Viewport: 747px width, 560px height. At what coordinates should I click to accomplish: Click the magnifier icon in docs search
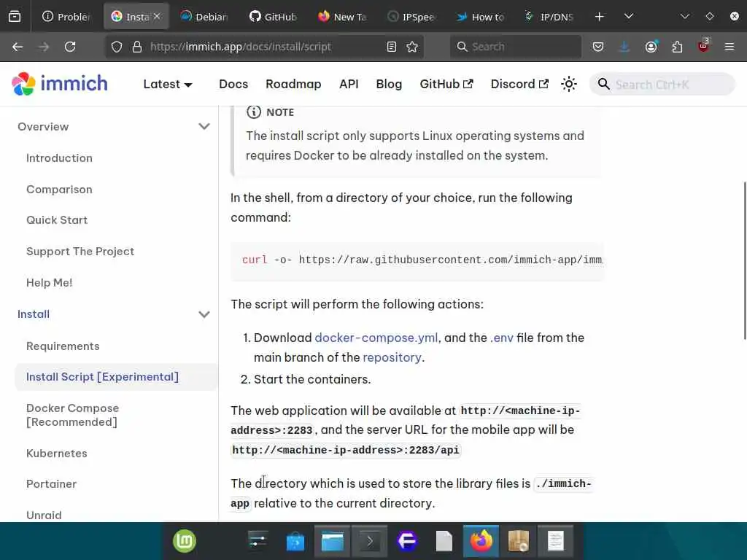pos(603,84)
